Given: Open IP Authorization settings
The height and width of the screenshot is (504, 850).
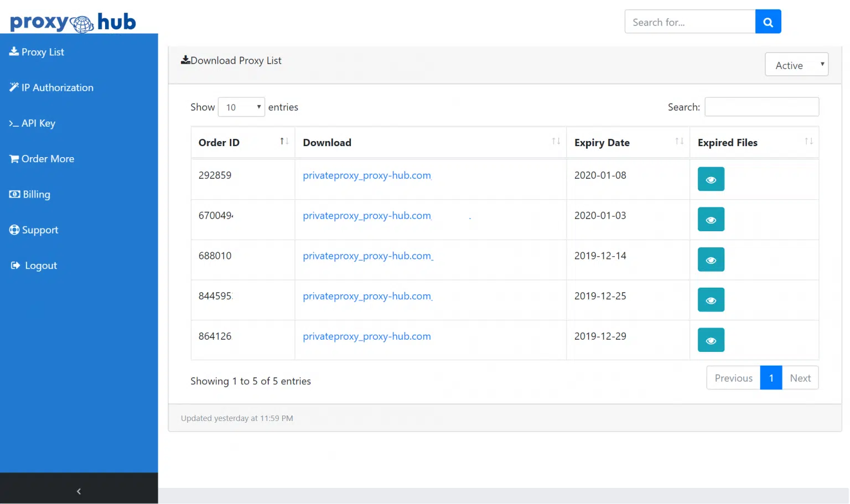Looking at the screenshot, I should pyautogui.click(x=57, y=87).
